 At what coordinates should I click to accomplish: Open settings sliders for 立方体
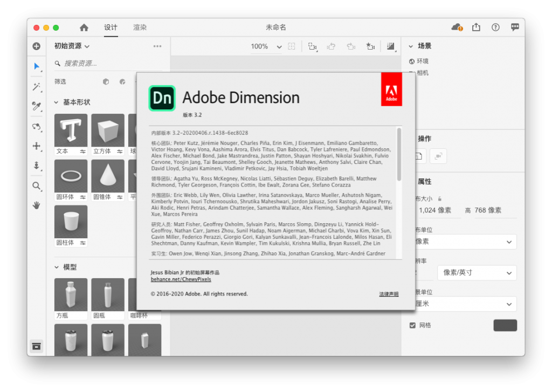point(120,152)
